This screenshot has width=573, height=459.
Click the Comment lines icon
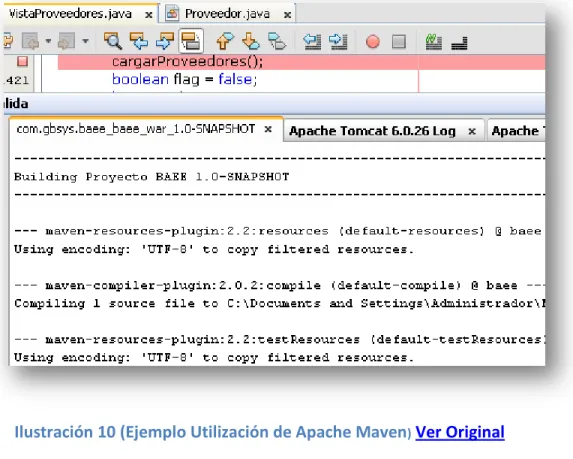[x=433, y=41]
